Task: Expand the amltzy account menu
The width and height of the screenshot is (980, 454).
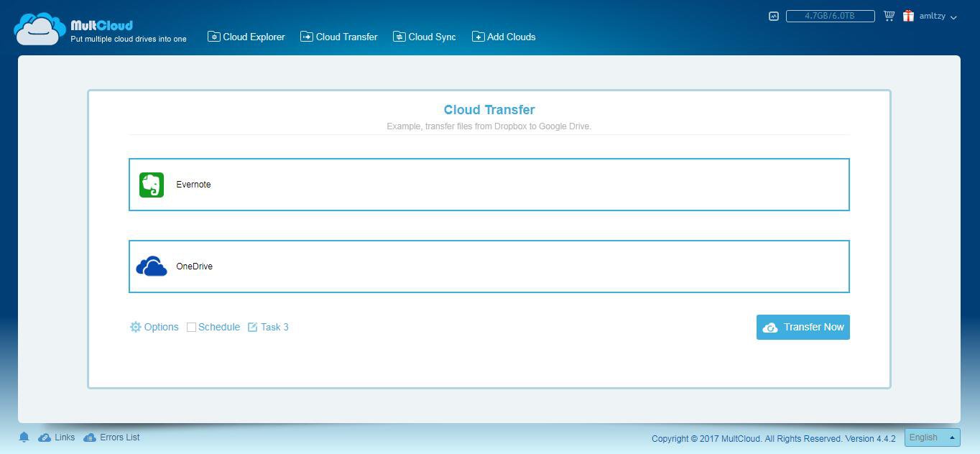Action: click(x=938, y=16)
